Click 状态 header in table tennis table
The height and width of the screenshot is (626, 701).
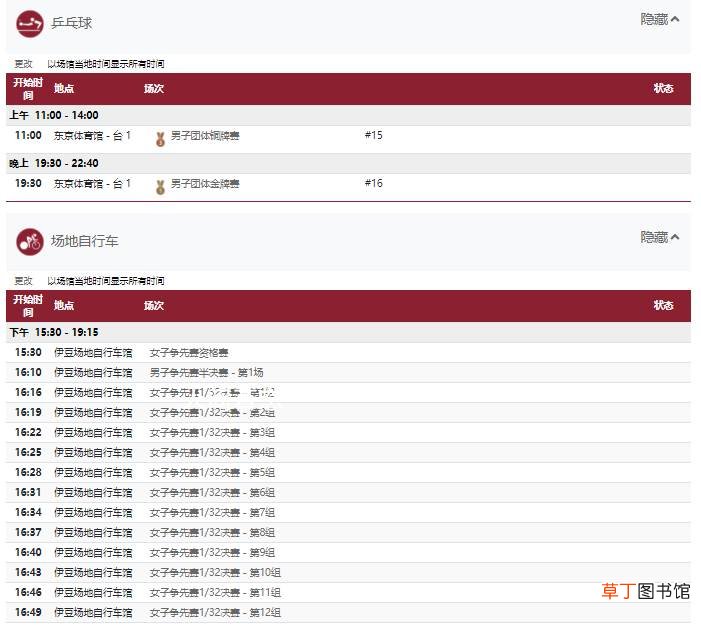pyautogui.click(x=663, y=88)
